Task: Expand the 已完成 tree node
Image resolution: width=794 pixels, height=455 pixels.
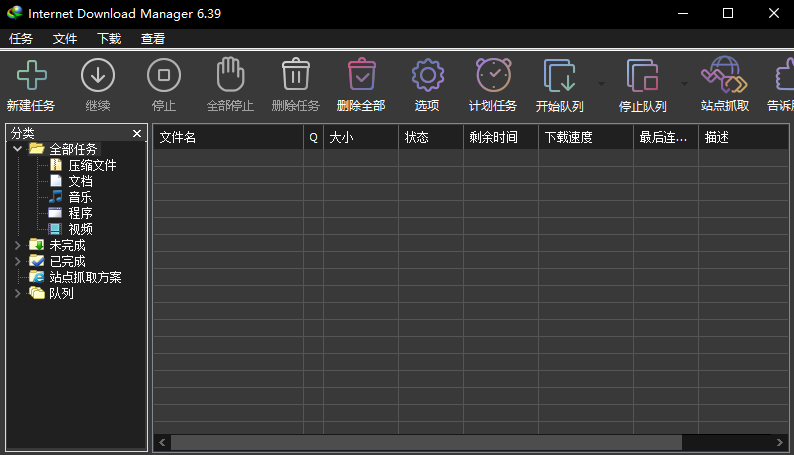Action: 17,261
